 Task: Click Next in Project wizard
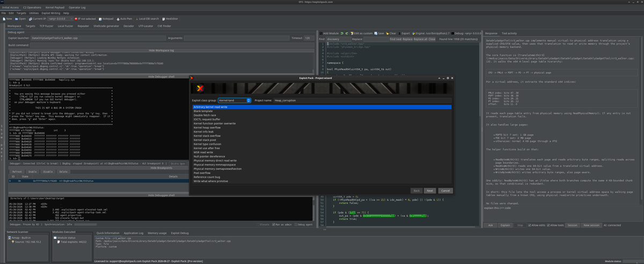[430, 190]
